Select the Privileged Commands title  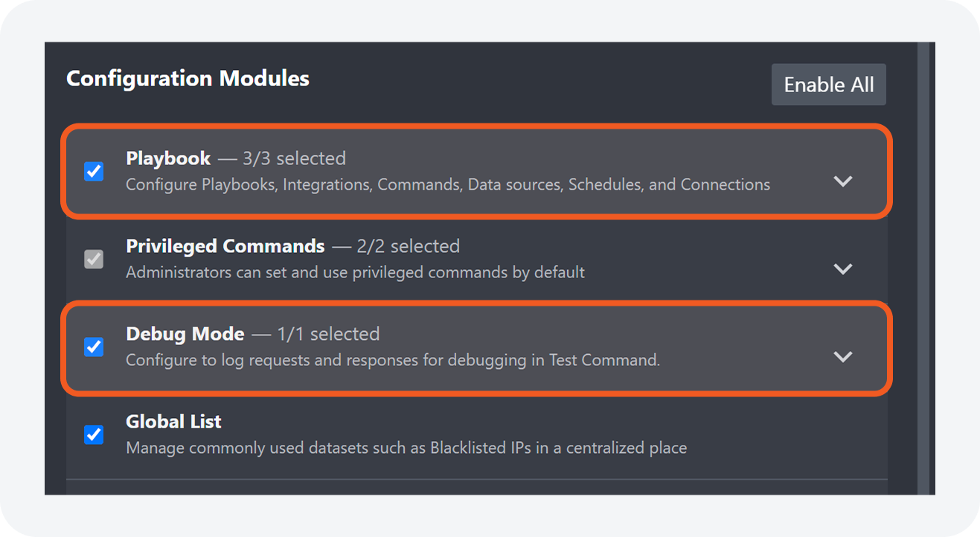(225, 246)
